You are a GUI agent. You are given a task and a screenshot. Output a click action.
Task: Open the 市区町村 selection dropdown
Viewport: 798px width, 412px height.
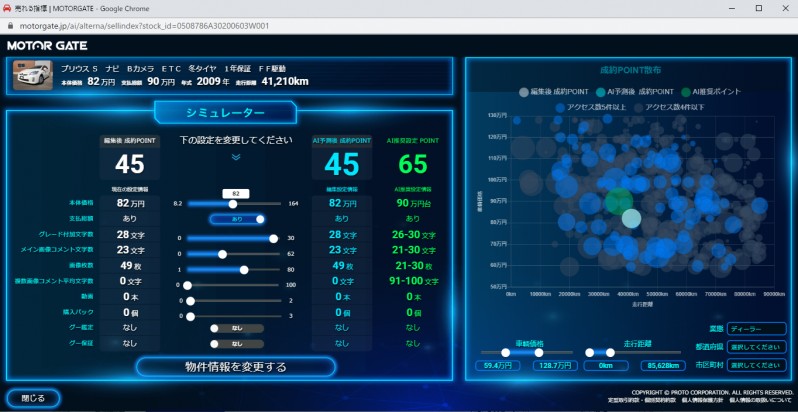coord(757,365)
